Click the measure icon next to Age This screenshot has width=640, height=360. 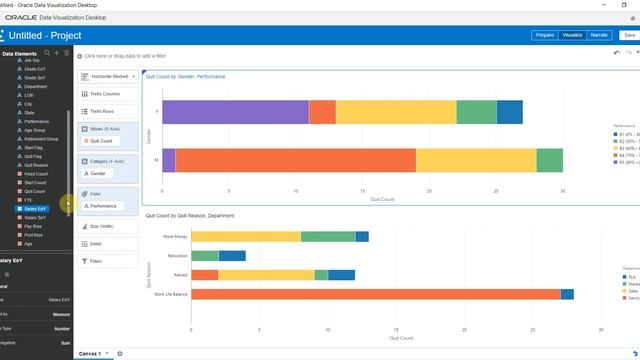pyautogui.click(x=19, y=244)
